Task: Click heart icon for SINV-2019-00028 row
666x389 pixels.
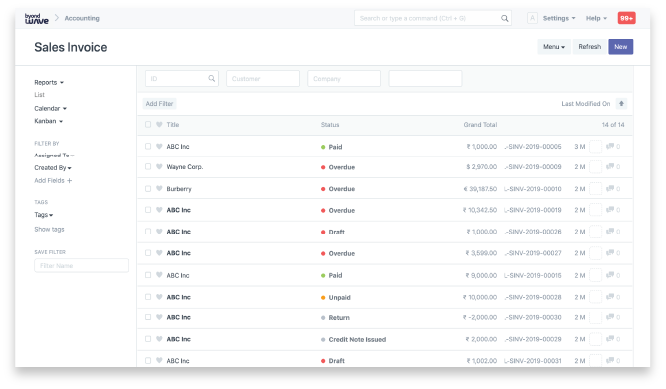Action: coord(159,297)
